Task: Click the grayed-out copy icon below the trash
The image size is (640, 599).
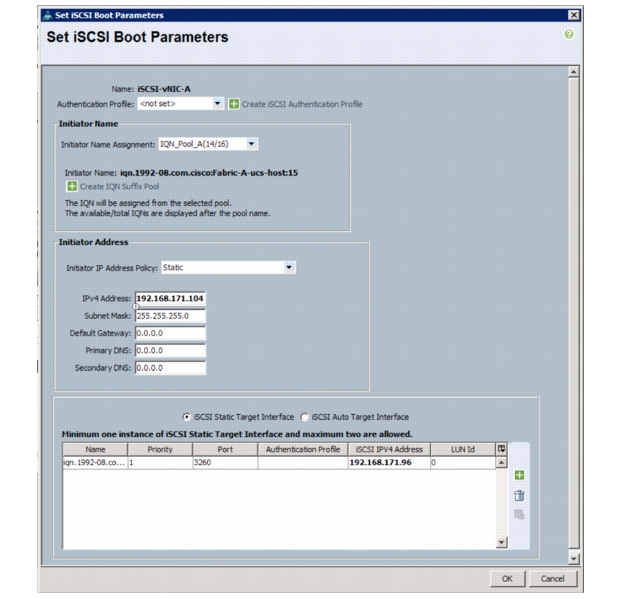Action: pos(519,514)
